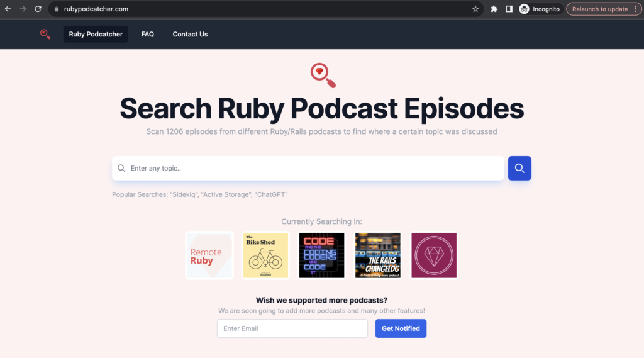This screenshot has height=358, width=644.
Task: Click the Incognito profile icon
Action: tap(524, 9)
